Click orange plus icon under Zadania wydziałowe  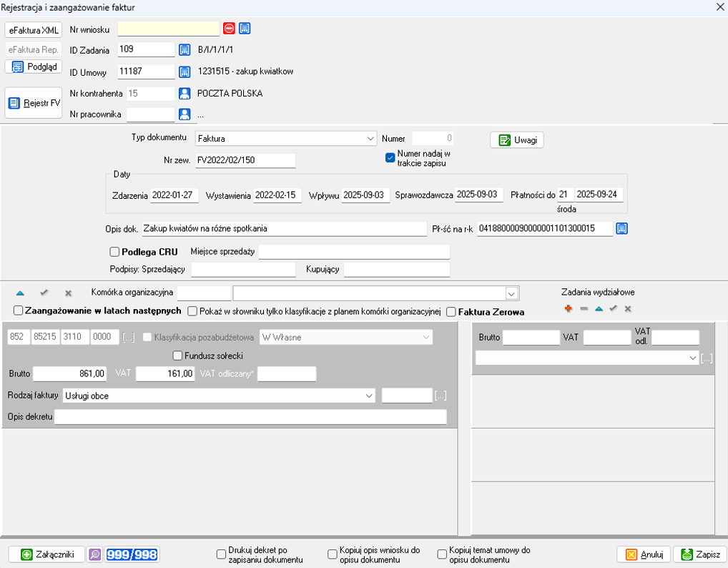[x=569, y=308]
